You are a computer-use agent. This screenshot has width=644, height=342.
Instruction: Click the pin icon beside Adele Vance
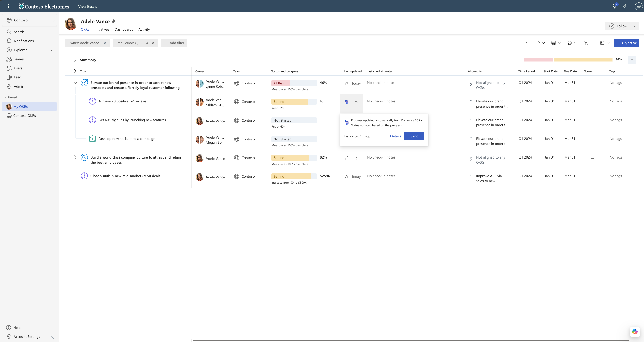(x=113, y=21)
